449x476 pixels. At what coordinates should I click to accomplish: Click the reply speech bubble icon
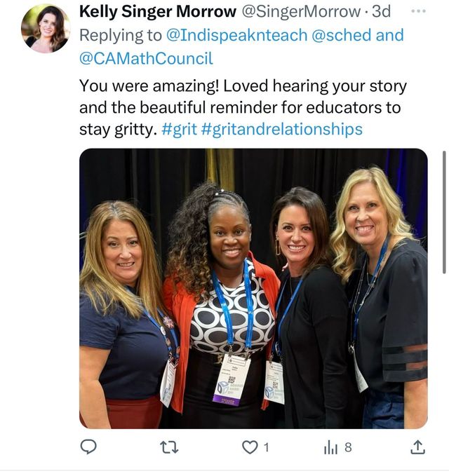[88, 447]
